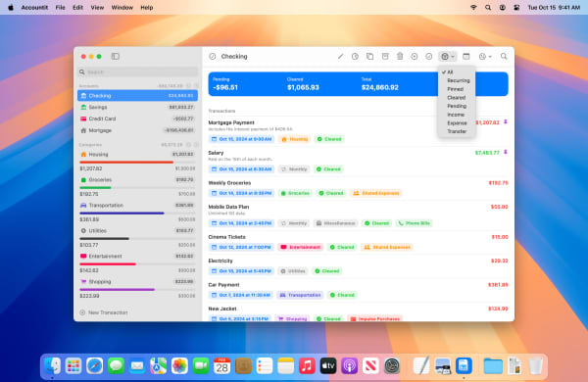The image size is (588, 382).
Task: Select the Entertainment category in sidebar
Action: point(137,257)
